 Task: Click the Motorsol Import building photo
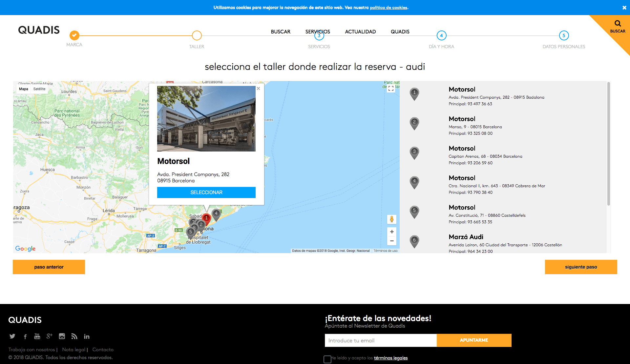click(206, 119)
